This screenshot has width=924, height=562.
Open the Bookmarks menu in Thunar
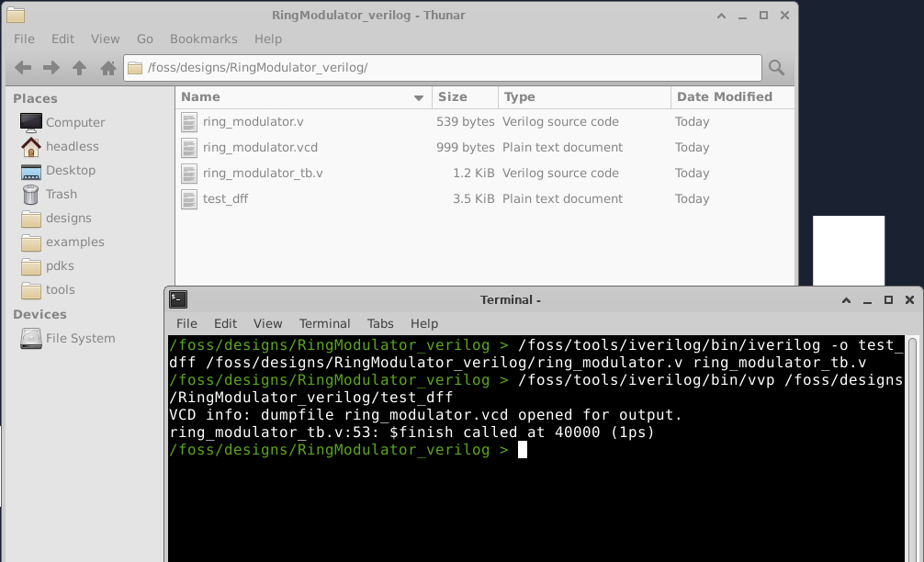coord(203,39)
